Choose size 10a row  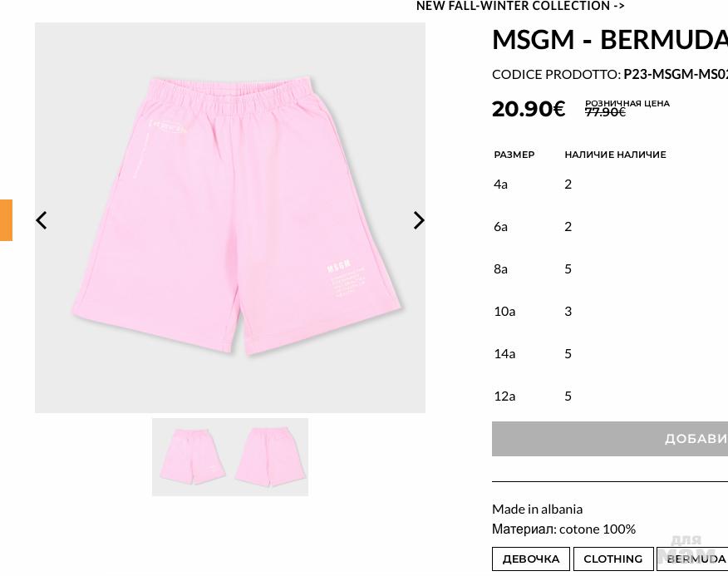point(610,311)
